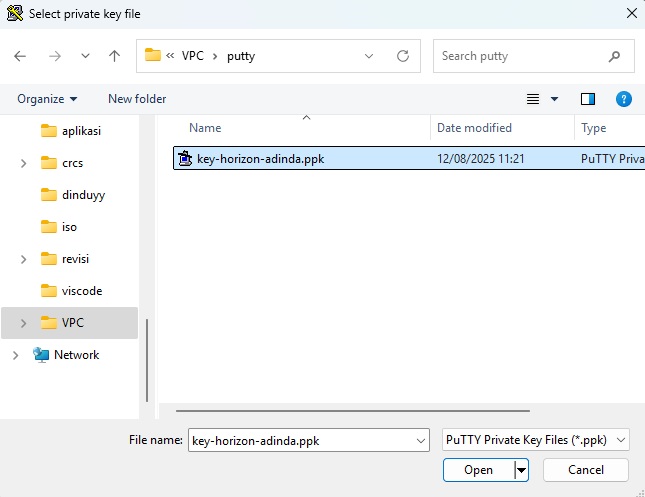
Task: Click the Back navigation arrow
Action: click(x=20, y=56)
